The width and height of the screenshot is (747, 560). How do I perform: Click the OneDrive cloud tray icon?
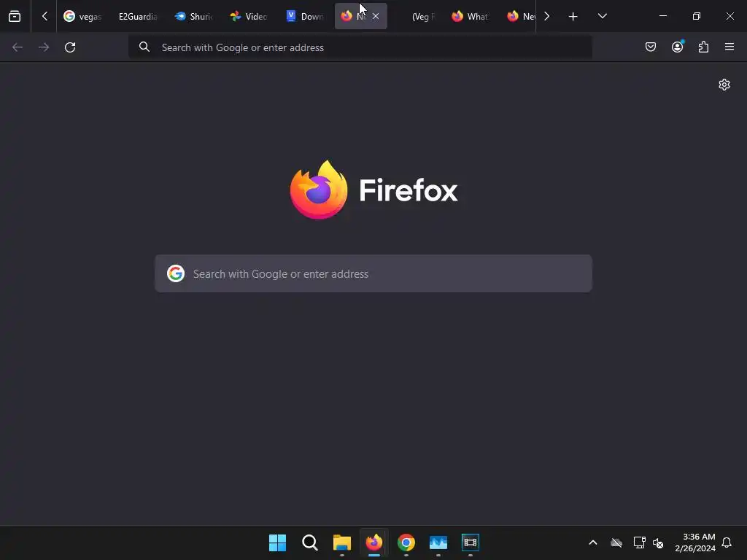click(x=616, y=542)
